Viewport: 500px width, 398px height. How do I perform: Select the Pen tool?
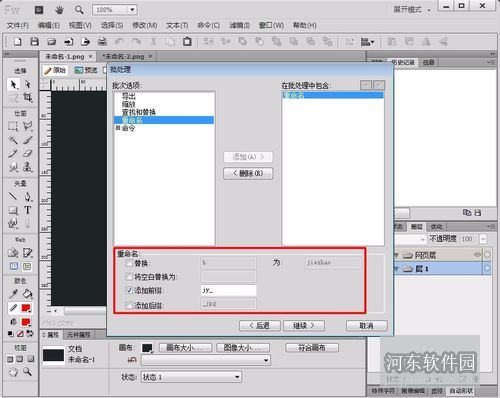(x=28, y=196)
